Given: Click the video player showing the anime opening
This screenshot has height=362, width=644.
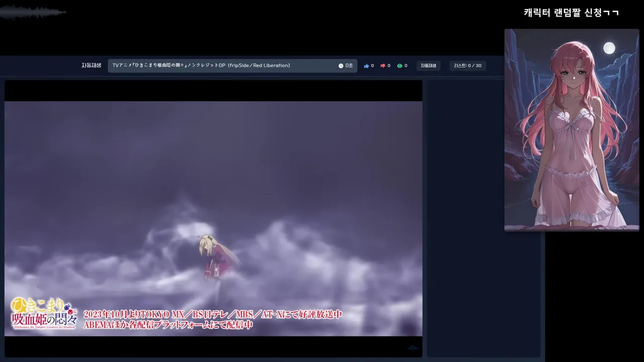Looking at the screenshot, I should [213, 219].
